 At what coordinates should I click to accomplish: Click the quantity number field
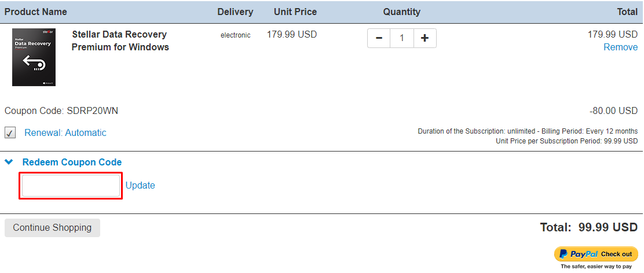click(402, 38)
